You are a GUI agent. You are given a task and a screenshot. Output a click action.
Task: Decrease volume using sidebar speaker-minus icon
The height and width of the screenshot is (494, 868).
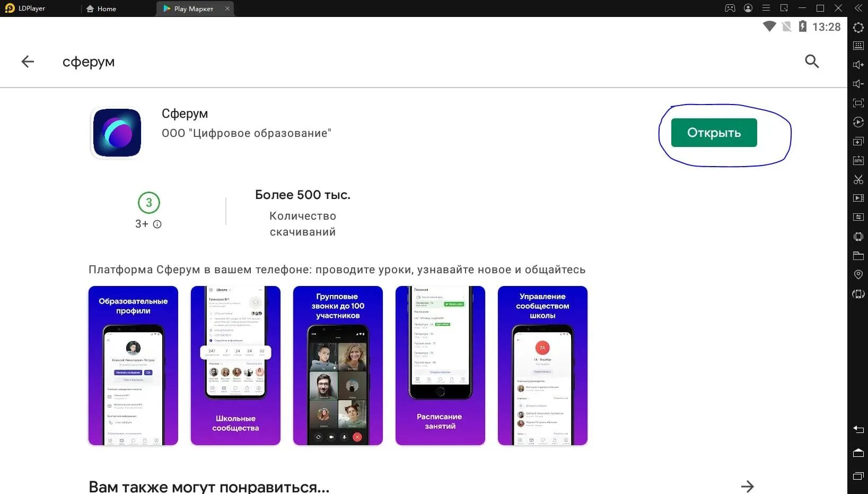[858, 84]
